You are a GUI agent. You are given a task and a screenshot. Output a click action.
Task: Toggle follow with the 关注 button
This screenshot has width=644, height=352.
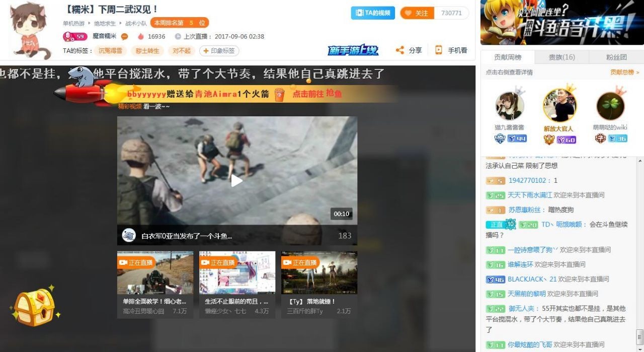[417, 13]
